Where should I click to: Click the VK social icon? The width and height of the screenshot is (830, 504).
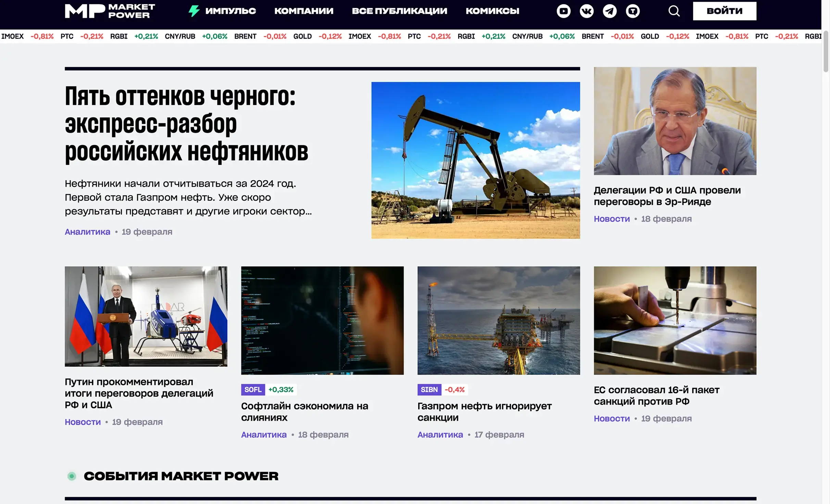click(x=587, y=11)
